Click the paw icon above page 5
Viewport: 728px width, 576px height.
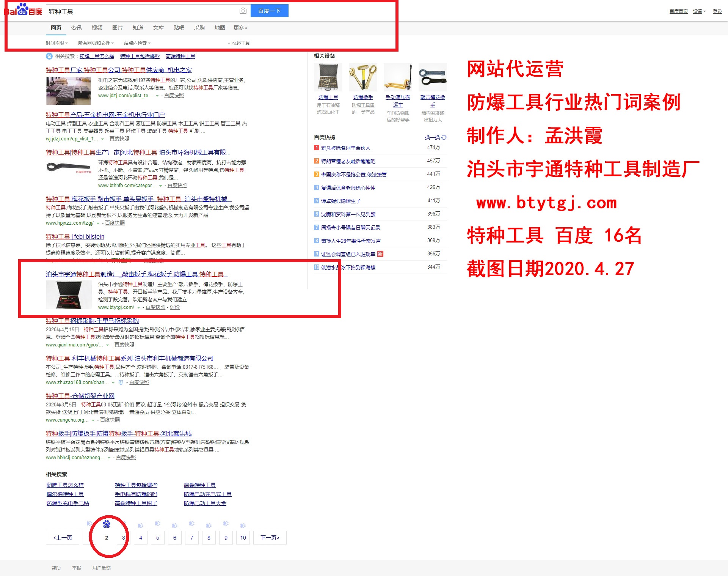[x=157, y=524]
